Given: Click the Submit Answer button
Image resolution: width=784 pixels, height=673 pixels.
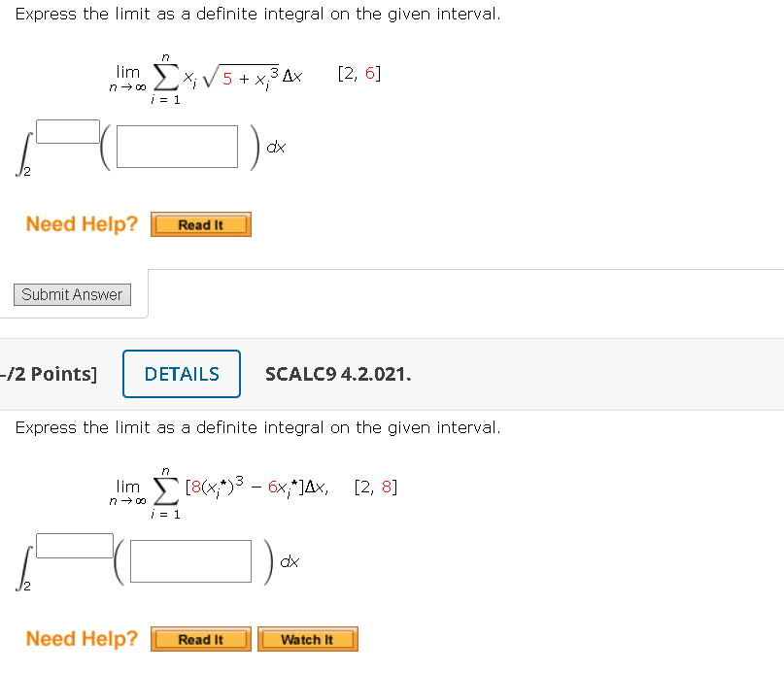Looking at the screenshot, I should coord(72,294).
